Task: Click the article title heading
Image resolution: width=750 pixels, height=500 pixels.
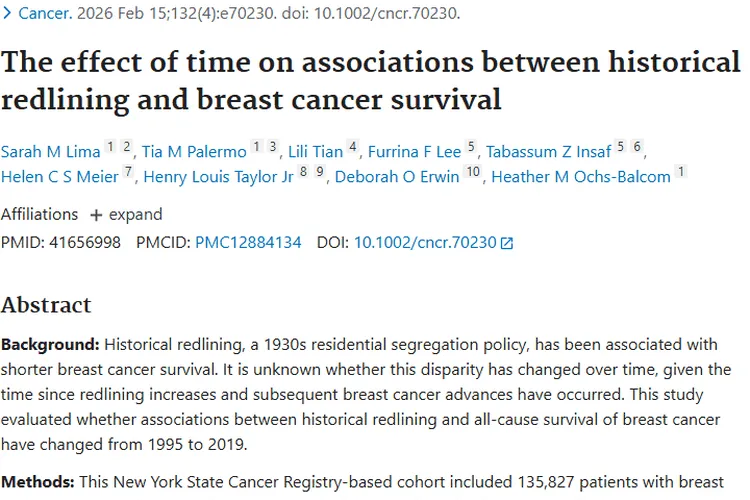Action: coord(370,81)
